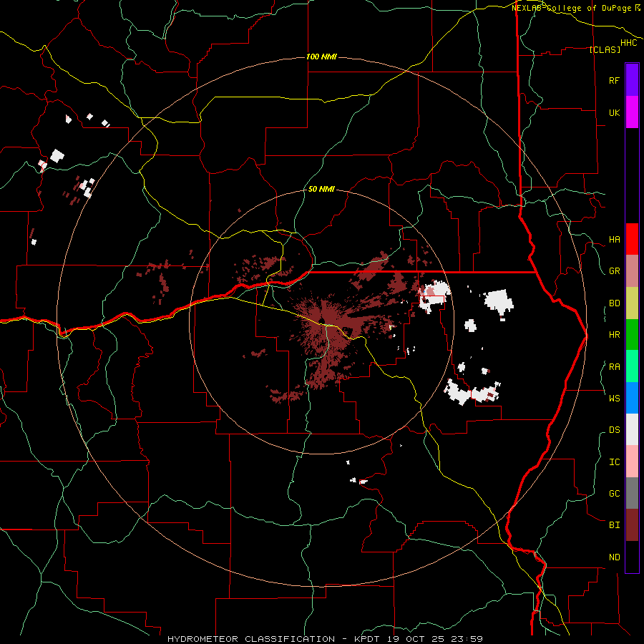Click the DS white legend swatch
Screen dimensions: 644x644
[632, 429]
